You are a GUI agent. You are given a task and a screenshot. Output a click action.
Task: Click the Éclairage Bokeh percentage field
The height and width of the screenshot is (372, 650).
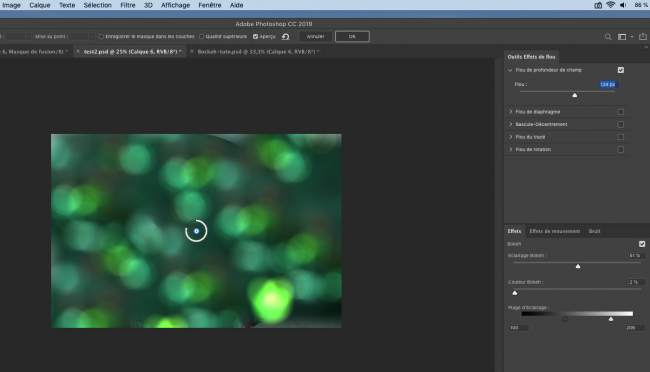[636, 255]
